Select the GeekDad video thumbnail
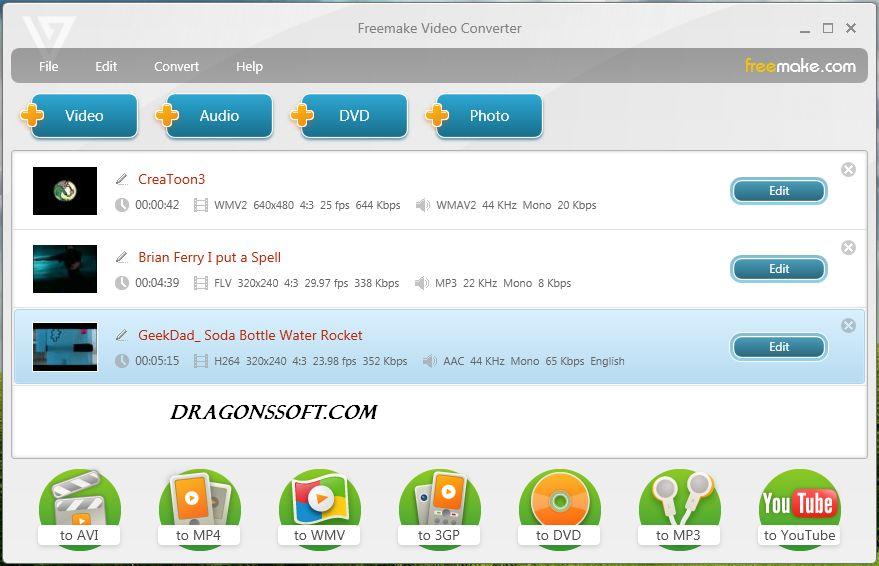 pos(65,347)
